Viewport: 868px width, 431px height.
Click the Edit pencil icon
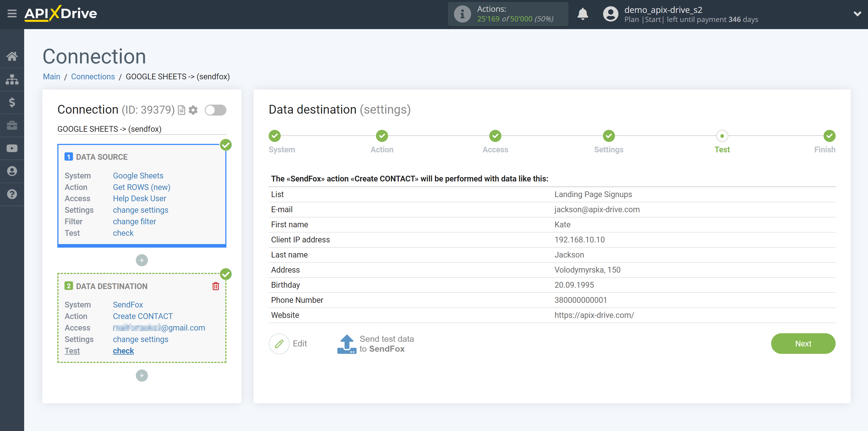pyautogui.click(x=279, y=343)
